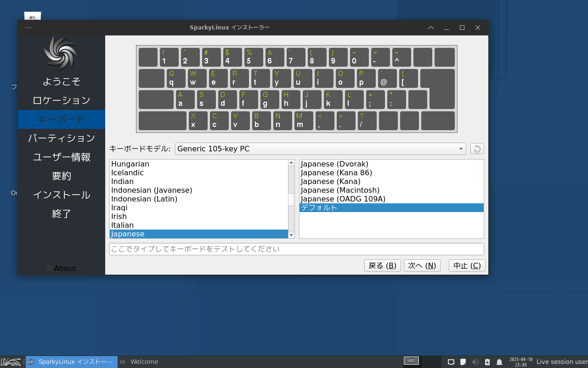Close the SparkyLinux installer window

pyautogui.click(x=478, y=28)
